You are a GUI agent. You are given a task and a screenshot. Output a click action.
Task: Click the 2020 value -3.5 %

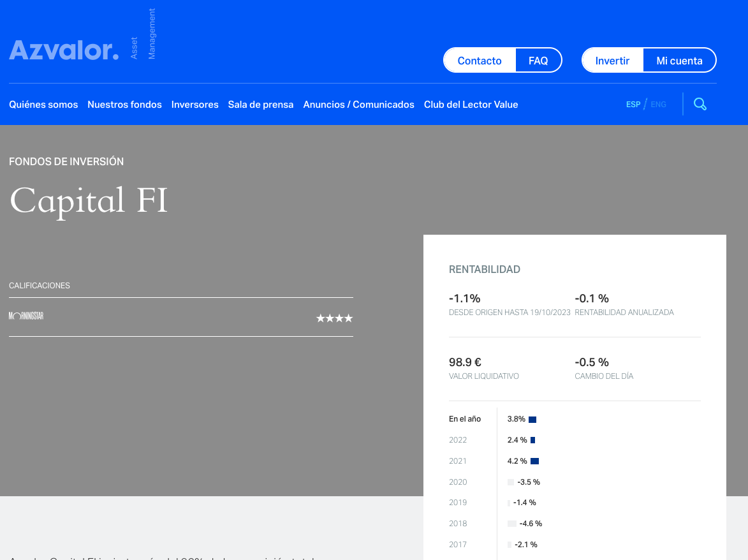(529, 482)
